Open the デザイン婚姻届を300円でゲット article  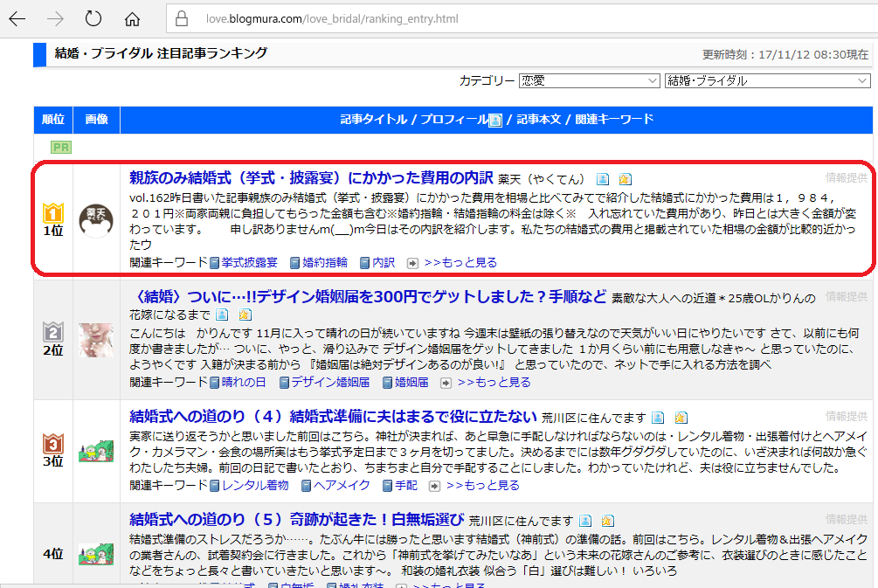coord(368,297)
